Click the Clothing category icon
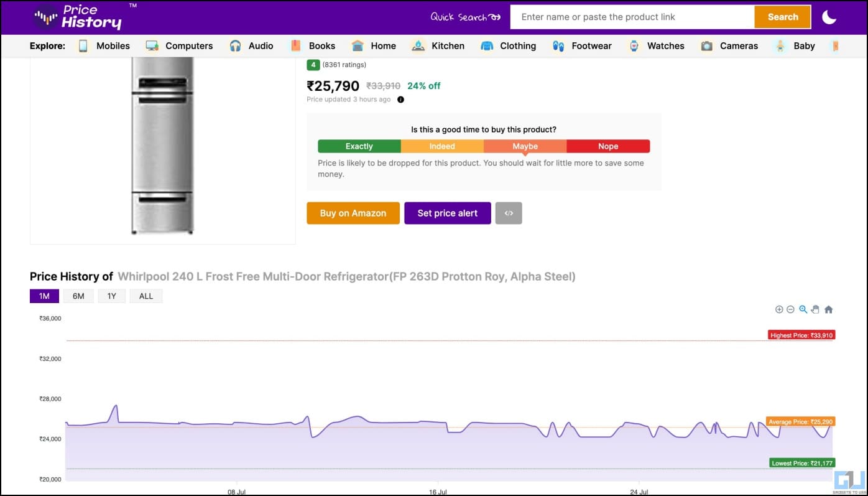The image size is (868, 496). [487, 46]
